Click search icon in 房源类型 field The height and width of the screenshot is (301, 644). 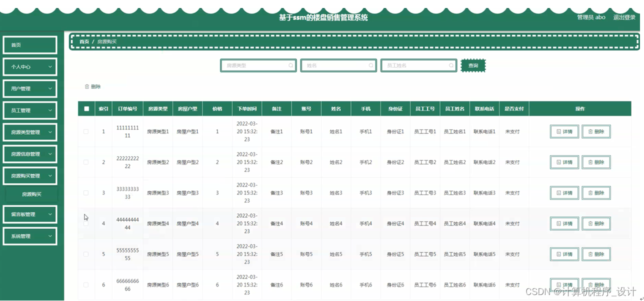291,65
